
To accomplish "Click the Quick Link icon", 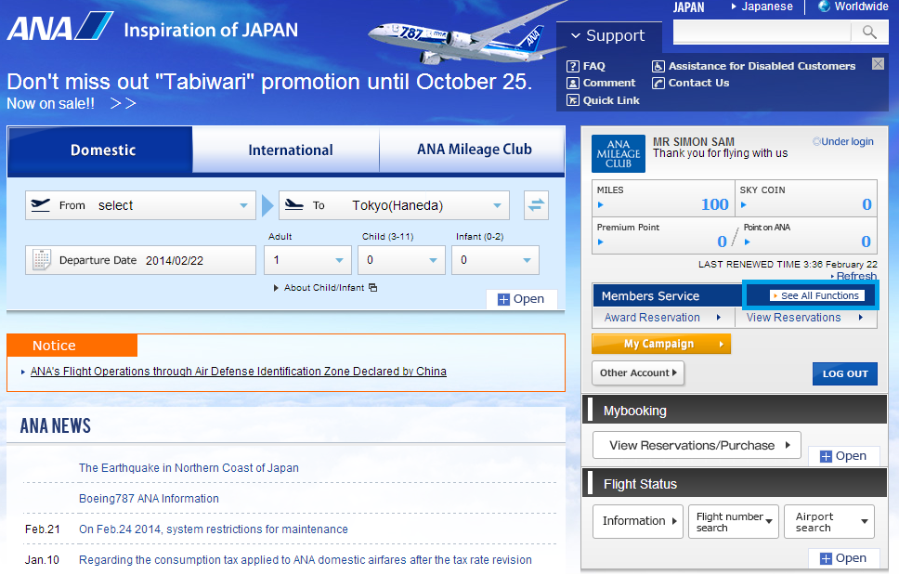I will point(572,100).
